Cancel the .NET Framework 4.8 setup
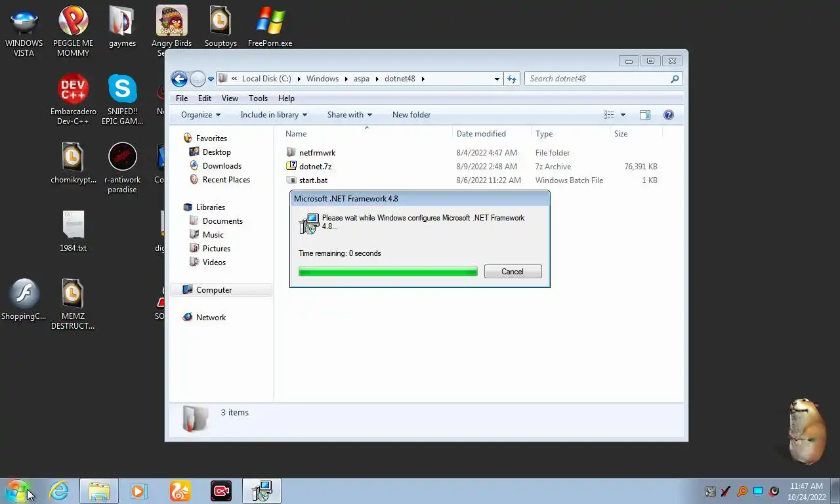This screenshot has height=504, width=840. pos(513,272)
